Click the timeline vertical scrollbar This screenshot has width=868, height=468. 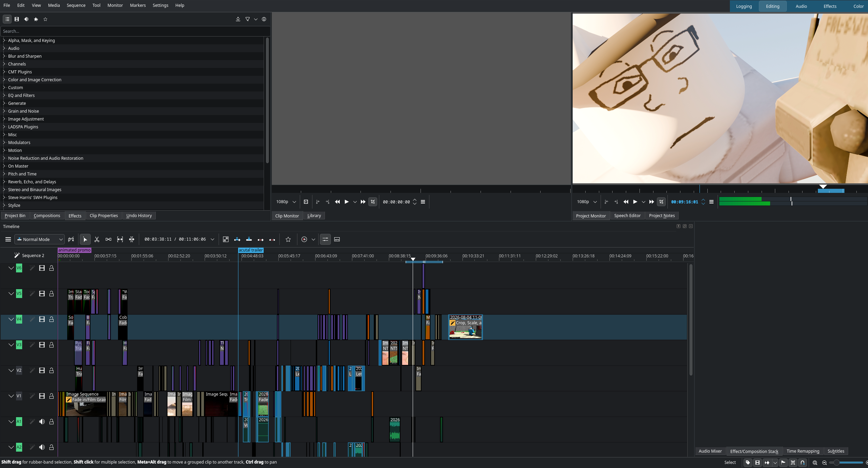coord(691,320)
